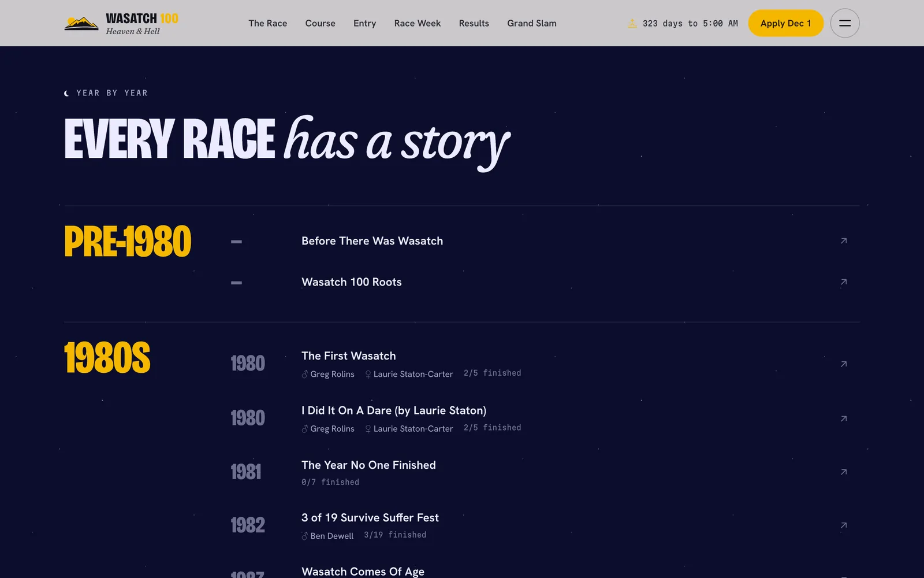This screenshot has height=578, width=924.
Task: Click the 0/7 finished stat
Action: point(330,482)
